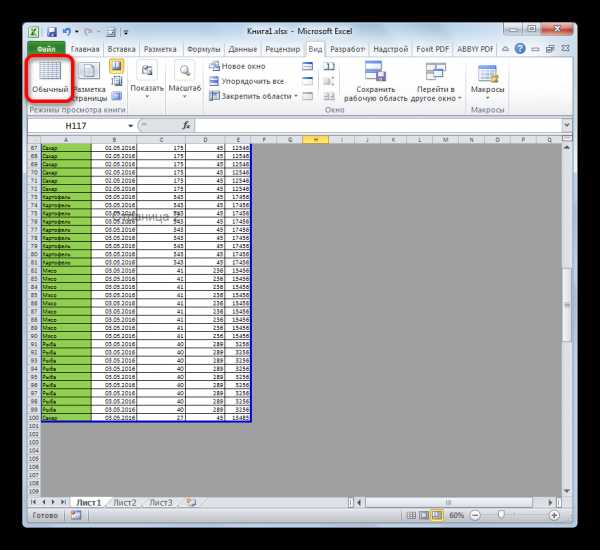The height and width of the screenshot is (550, 600).
Task: Open the Name Box dropdown arrow
Action: pos(130,126)
